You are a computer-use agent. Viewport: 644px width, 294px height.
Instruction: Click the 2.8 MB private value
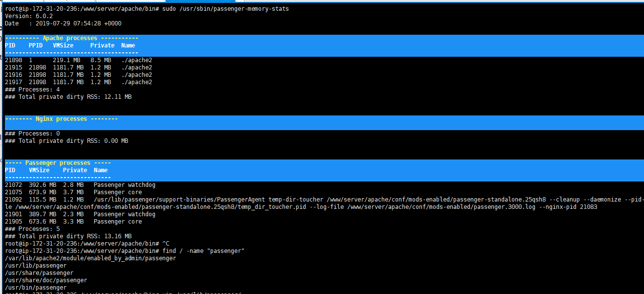pos(73,185)
